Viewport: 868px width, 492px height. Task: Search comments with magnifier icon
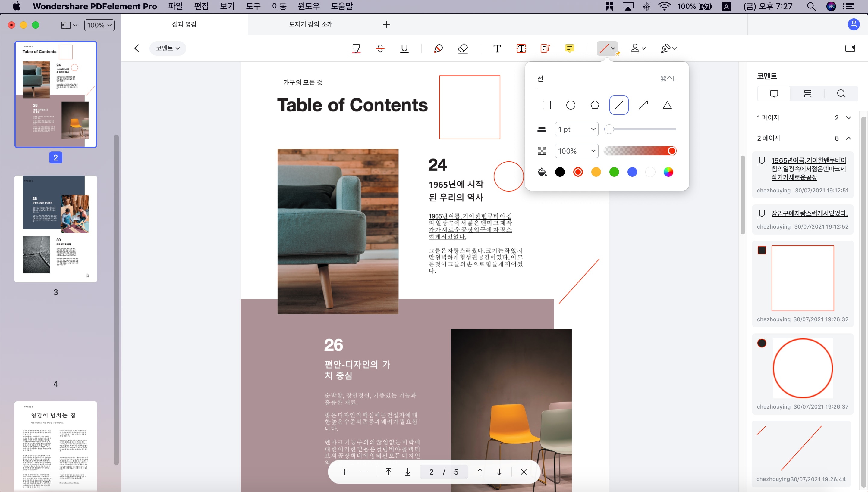[841, 94]
